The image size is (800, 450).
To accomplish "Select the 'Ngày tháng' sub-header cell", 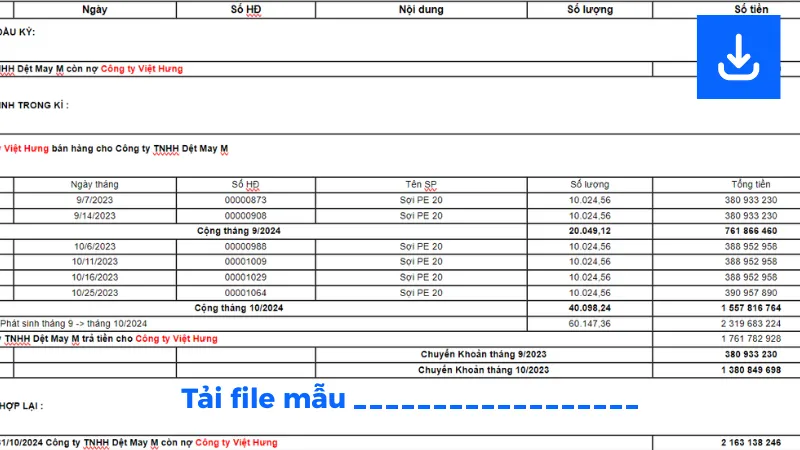I will [94, 184].
